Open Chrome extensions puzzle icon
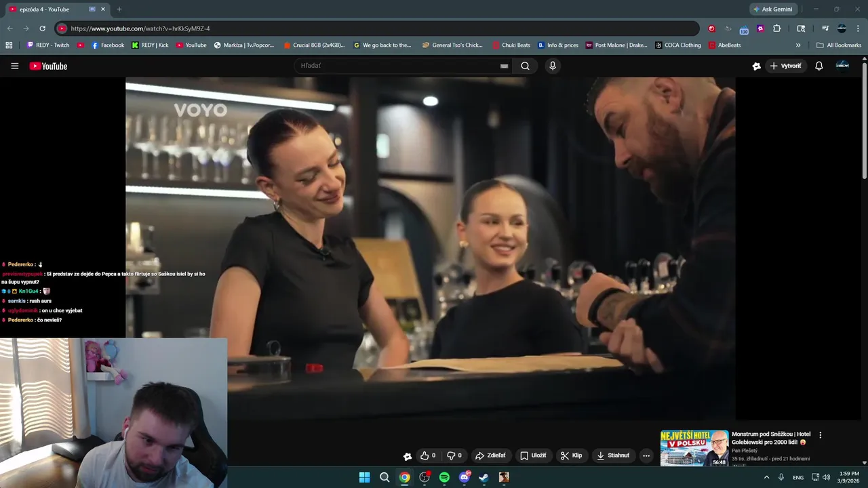 coord(777,28)
